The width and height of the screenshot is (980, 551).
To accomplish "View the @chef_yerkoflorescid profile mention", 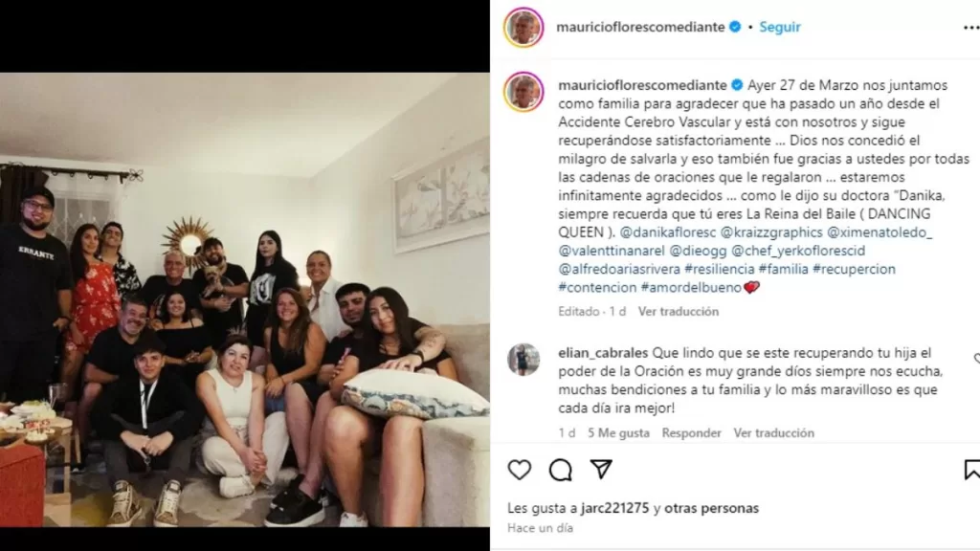I will click(x=798, y=251).
